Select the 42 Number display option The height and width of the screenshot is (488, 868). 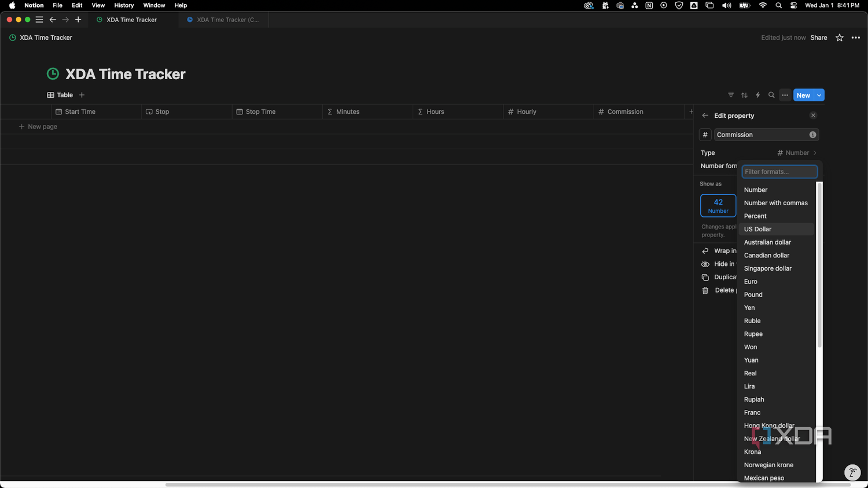tap(718, 205)
